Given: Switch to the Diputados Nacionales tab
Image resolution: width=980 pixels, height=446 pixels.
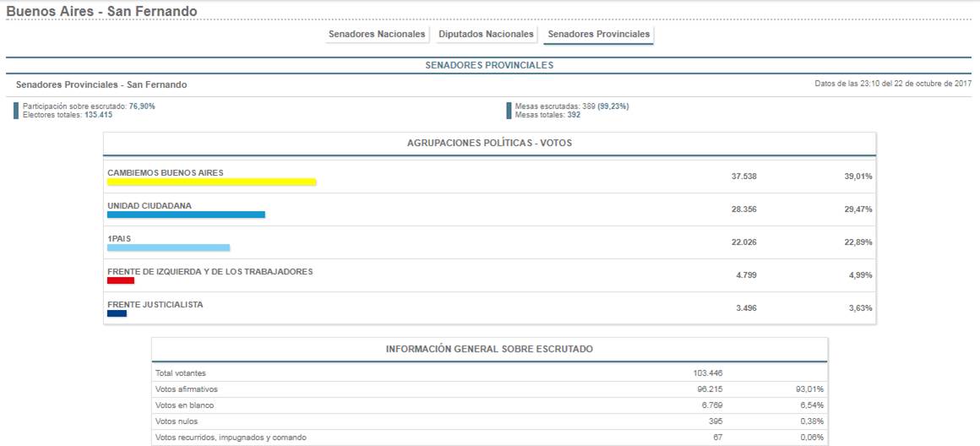Looking at the screenshot, I should pos(486,35).
